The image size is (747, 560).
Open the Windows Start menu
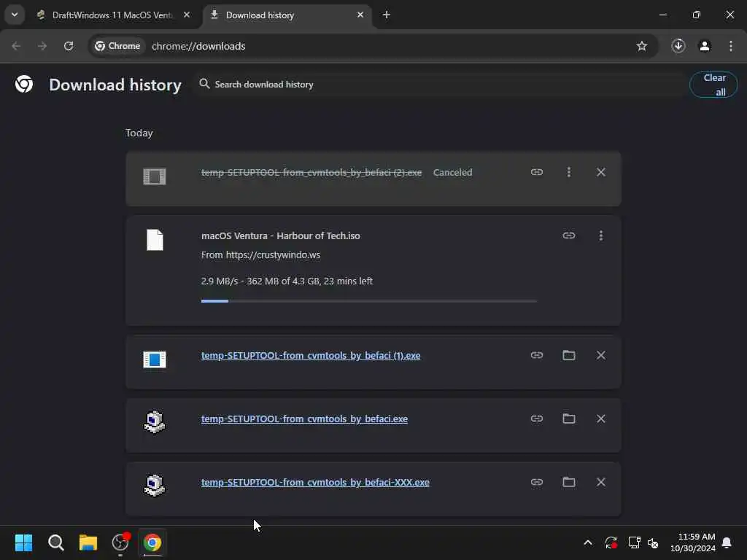[24, 542]
